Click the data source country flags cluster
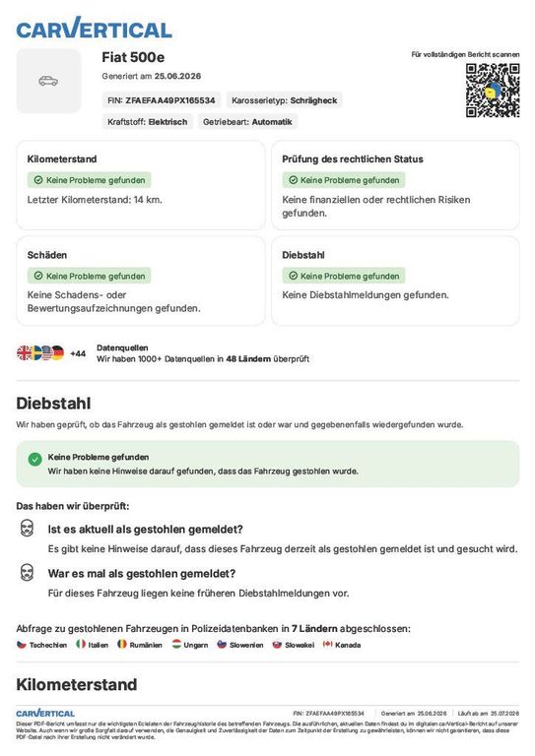 tap(40, 353)
